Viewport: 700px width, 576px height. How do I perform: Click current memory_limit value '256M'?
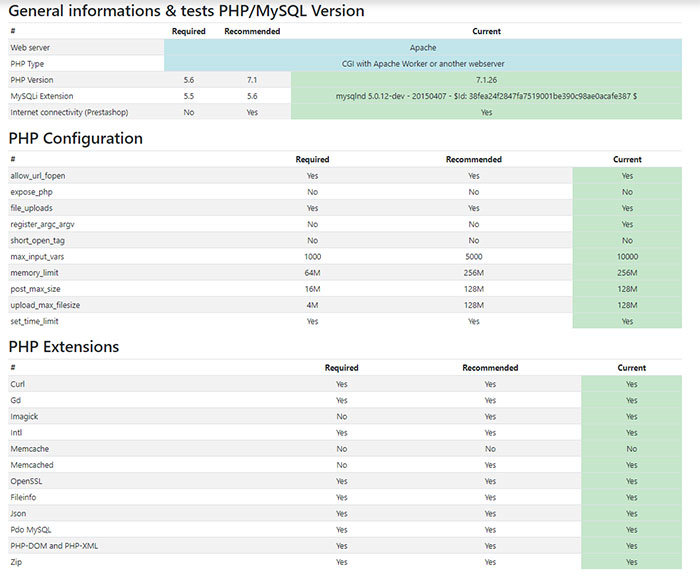(x=627, y=273)
